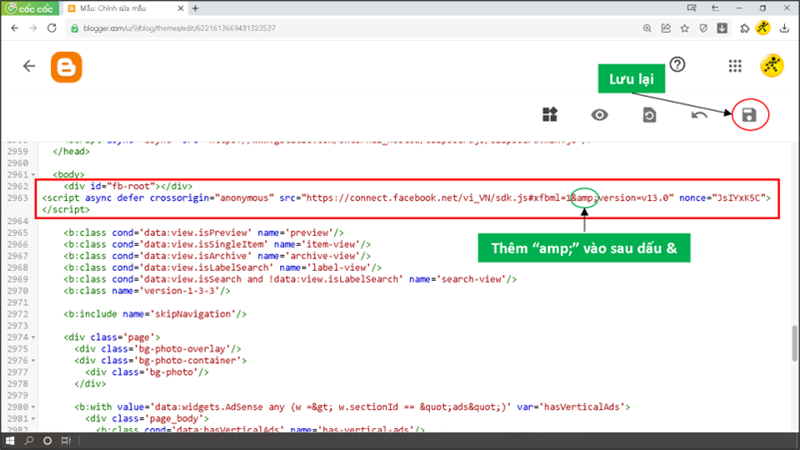Collapse the body fold arrow at line 2961
The image size is (800, 450).
33,175
